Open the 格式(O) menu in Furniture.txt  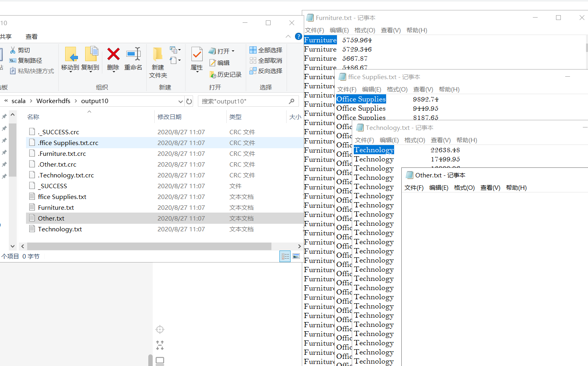click(364, 30)
